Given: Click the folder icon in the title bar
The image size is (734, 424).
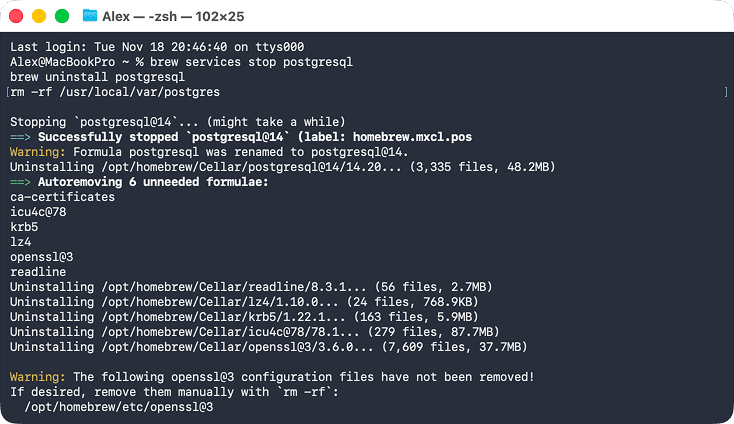Looking at the screenshot, I should [90, 16].
